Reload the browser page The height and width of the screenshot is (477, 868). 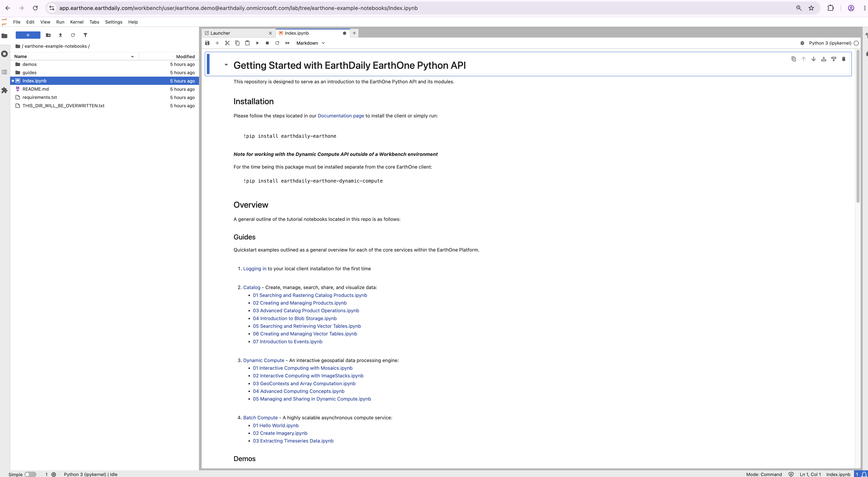[35, 8]
